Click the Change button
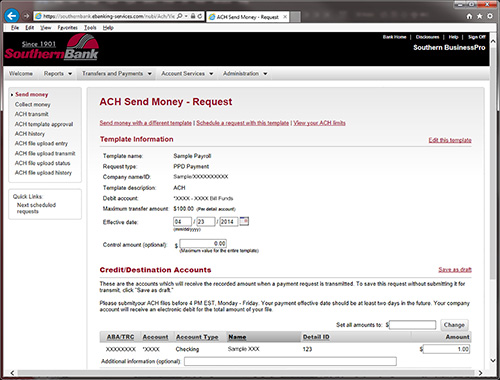This screenshot has width=500, height=380. [x=454, y=325]
